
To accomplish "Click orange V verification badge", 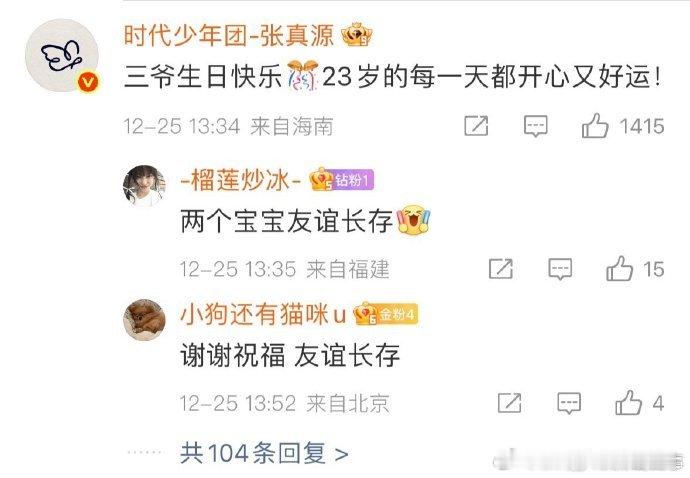I will pos(88,82).
